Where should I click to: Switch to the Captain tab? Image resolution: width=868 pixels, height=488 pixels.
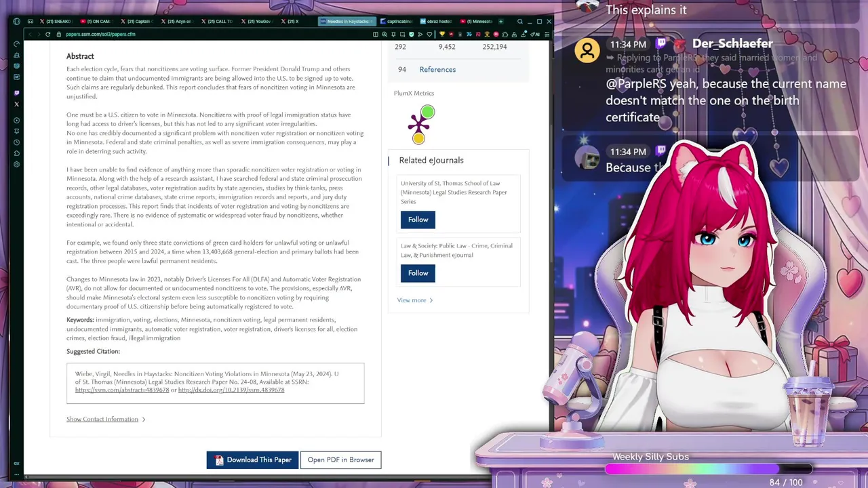click(136, 21)
